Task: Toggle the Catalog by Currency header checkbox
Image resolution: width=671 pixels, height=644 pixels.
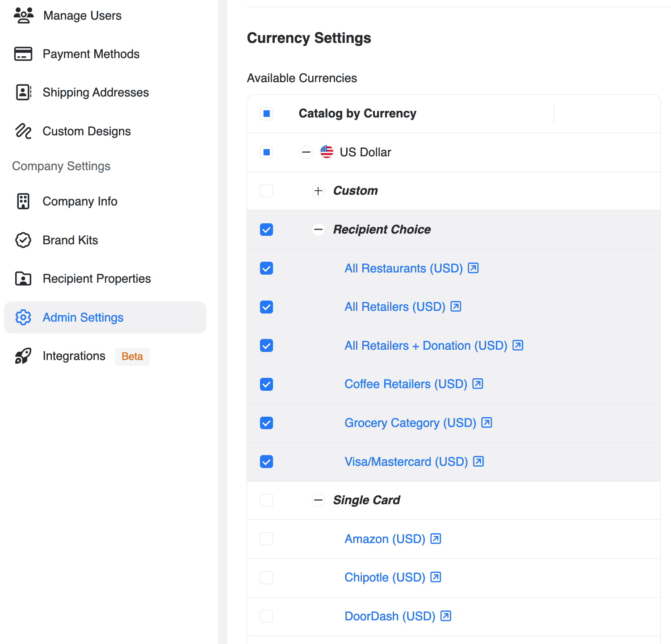Action: pos(267,114)
